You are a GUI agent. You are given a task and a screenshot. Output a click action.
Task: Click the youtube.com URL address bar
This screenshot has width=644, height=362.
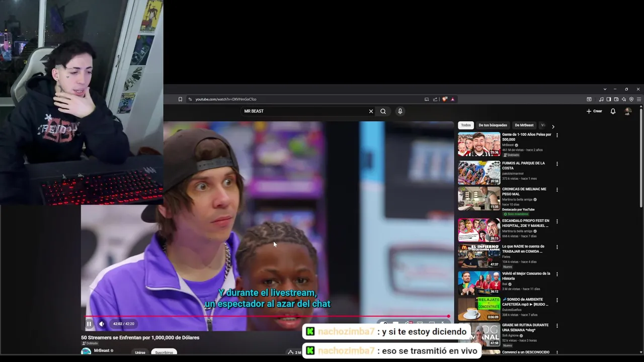point(225,99)
